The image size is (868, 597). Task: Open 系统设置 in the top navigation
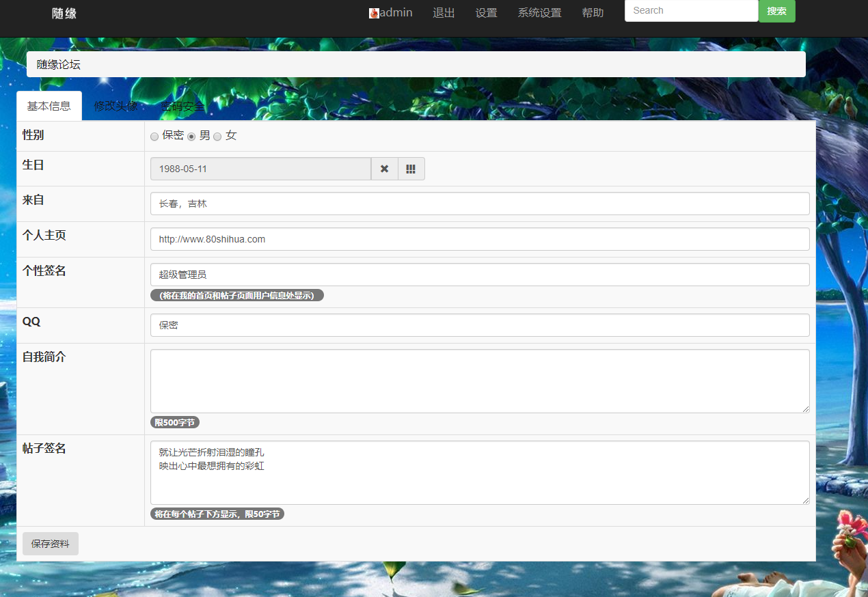[x=539, y=13]
